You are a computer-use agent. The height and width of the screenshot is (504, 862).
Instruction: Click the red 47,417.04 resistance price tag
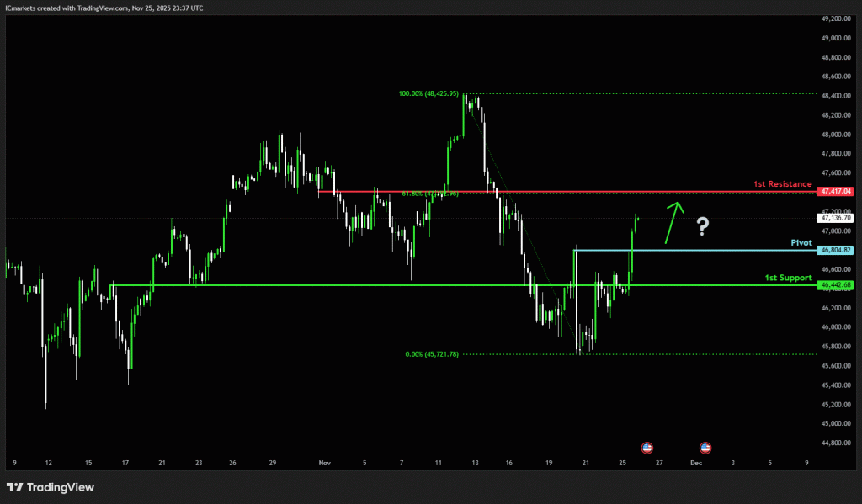pyautogui.click(x=834, y=192)
